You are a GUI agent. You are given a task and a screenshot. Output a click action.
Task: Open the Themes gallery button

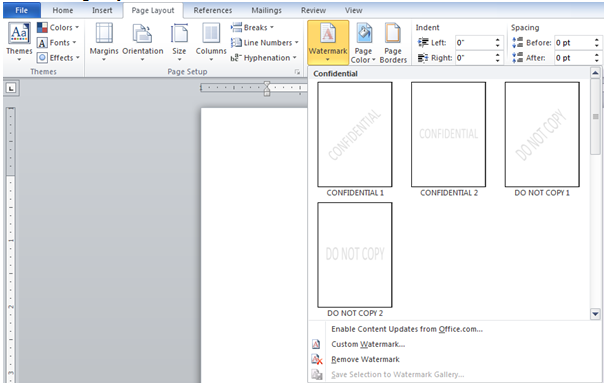point(19,42)
